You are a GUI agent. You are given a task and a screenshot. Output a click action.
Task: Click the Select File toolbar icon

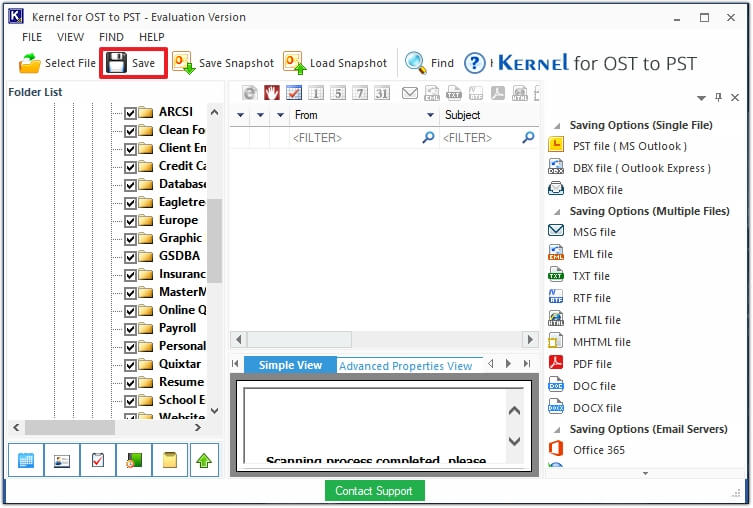[30, 63]
